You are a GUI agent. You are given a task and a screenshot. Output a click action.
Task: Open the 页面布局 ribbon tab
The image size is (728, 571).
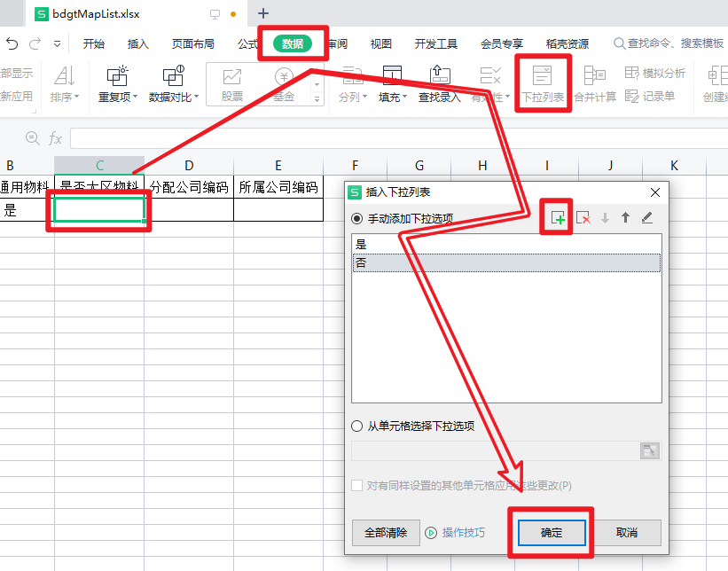(x=192, y=43)
